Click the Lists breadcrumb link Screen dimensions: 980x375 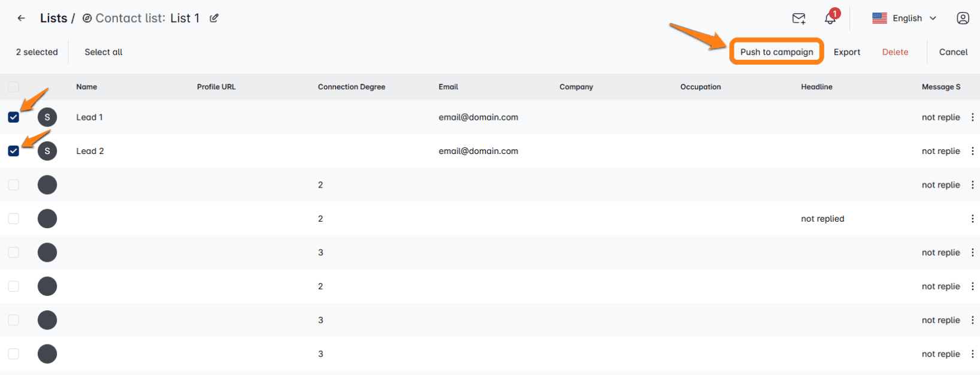53,18
